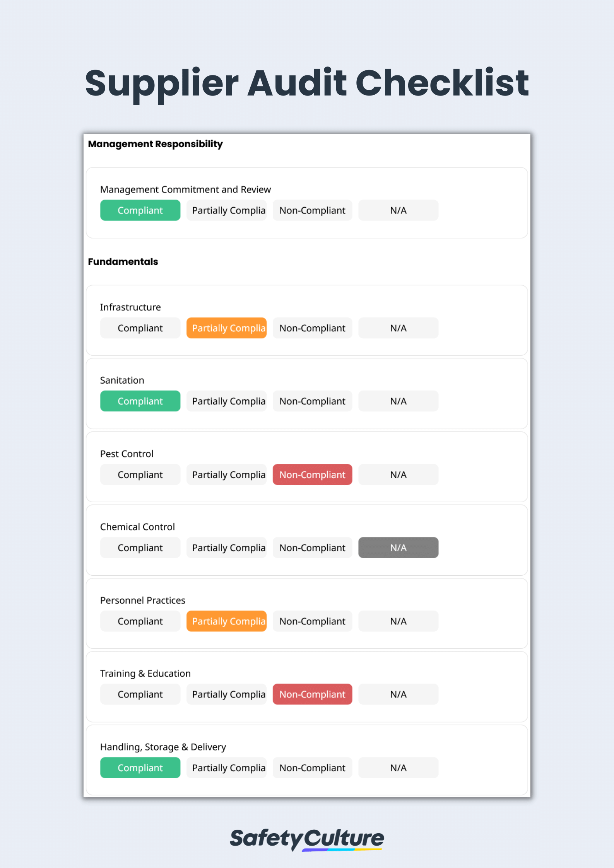Open the Fundamentals section header
The image size is (614, 868).
pos(123,262)
